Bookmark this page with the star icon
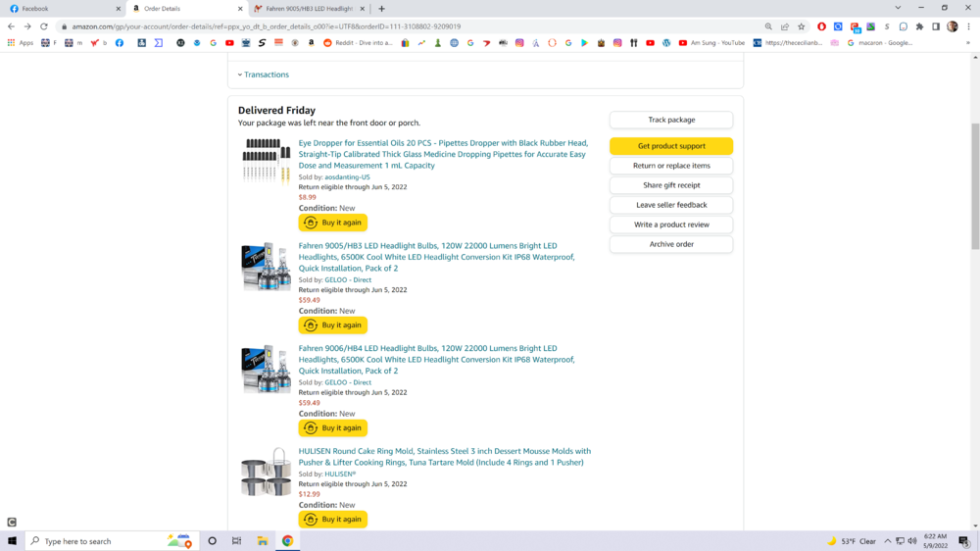The height and width of the screenshot is (551, 980). point(801,26)
